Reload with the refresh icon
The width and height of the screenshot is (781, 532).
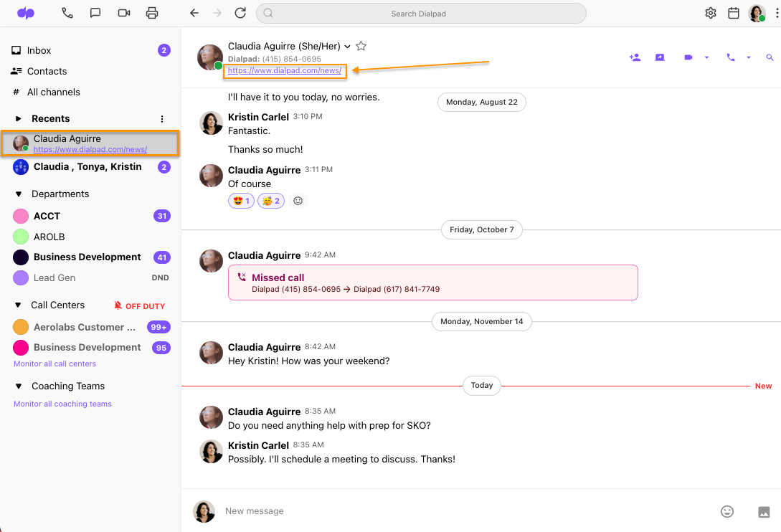240,13
